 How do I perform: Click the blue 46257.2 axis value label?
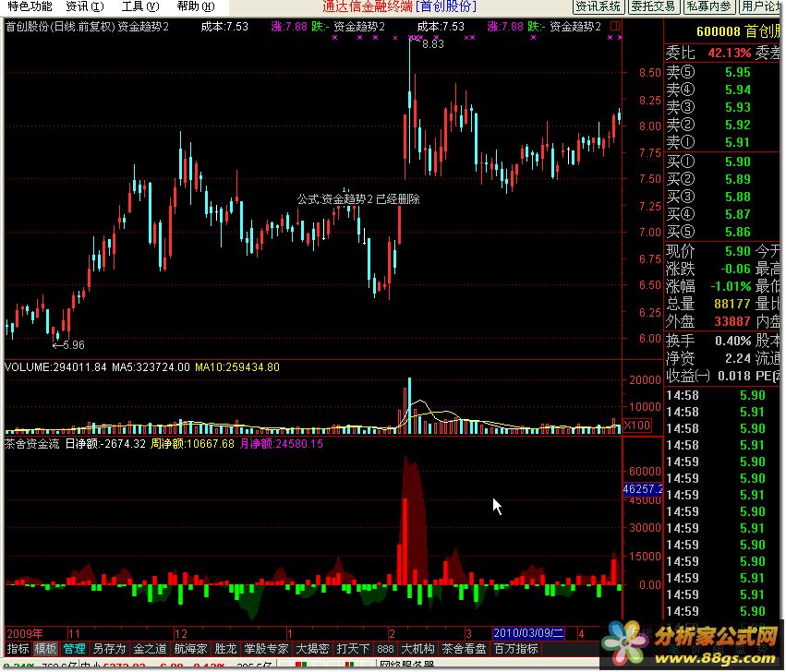click(642, 488)
